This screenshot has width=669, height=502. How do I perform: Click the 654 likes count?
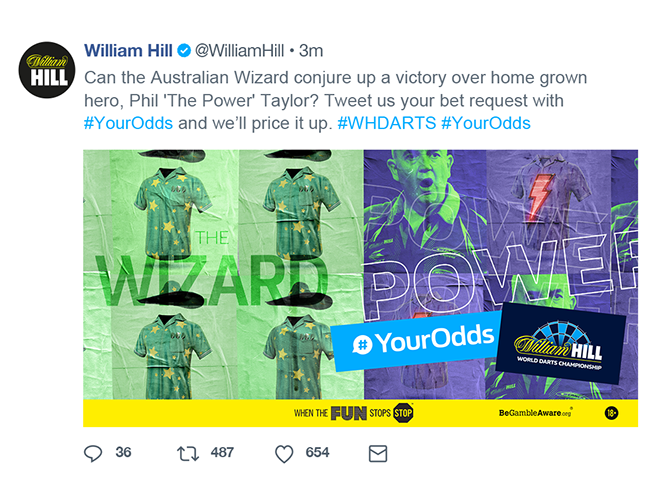pos(317,452)
